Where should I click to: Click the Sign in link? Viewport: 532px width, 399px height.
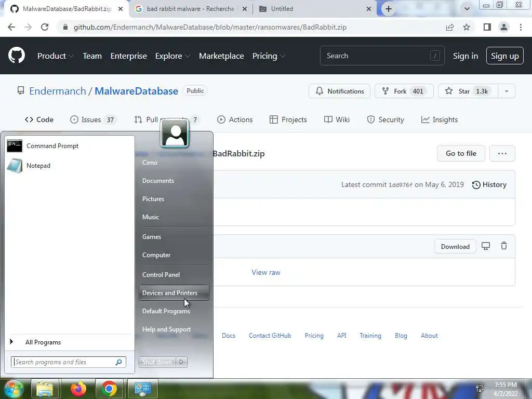[x=465, y=56]
